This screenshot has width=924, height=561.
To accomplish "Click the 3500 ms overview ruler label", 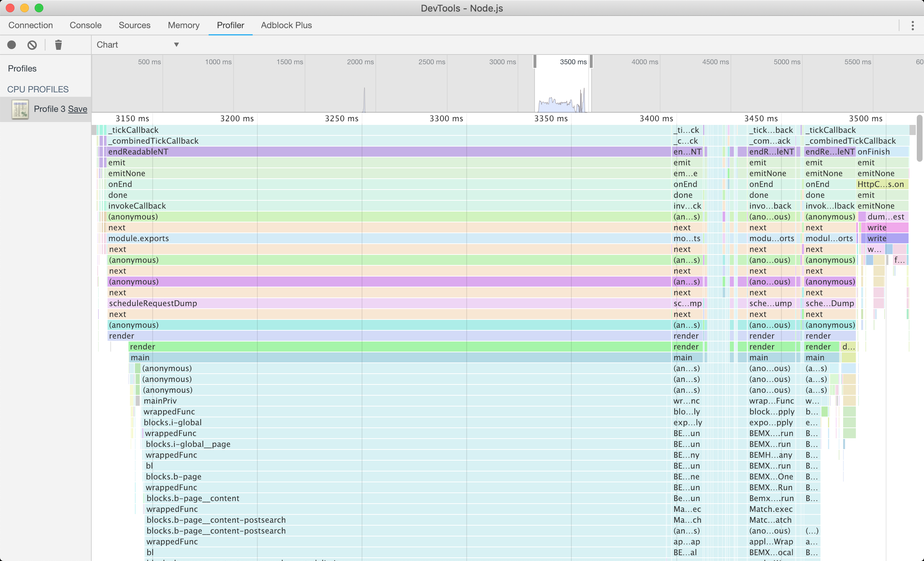I will pos(573,62).
